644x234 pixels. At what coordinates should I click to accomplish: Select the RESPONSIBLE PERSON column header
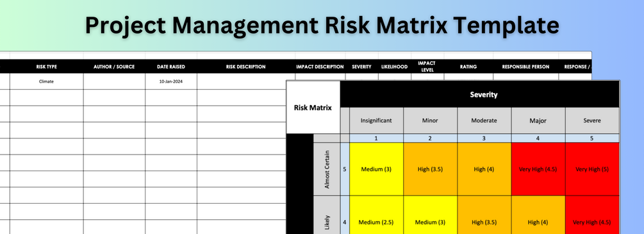tap(525, 67)
